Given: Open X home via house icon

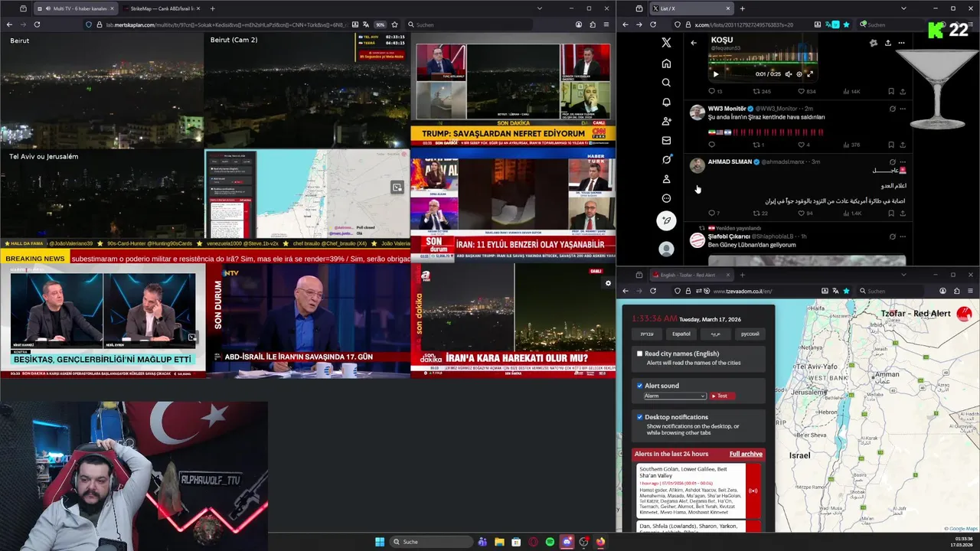Looking at the screenshot, I should click(666, 64).
